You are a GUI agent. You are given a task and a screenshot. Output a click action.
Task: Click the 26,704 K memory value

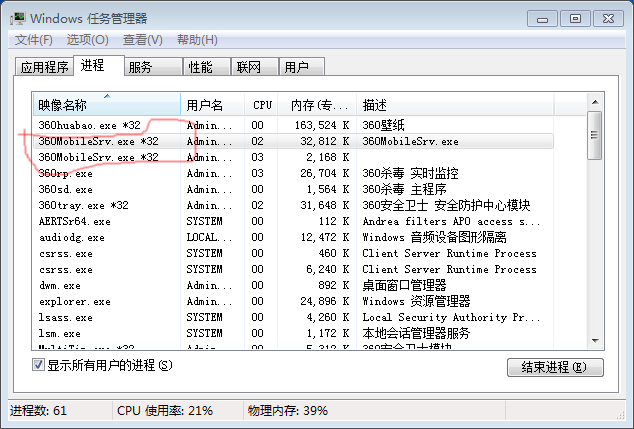tap(325, 173)
